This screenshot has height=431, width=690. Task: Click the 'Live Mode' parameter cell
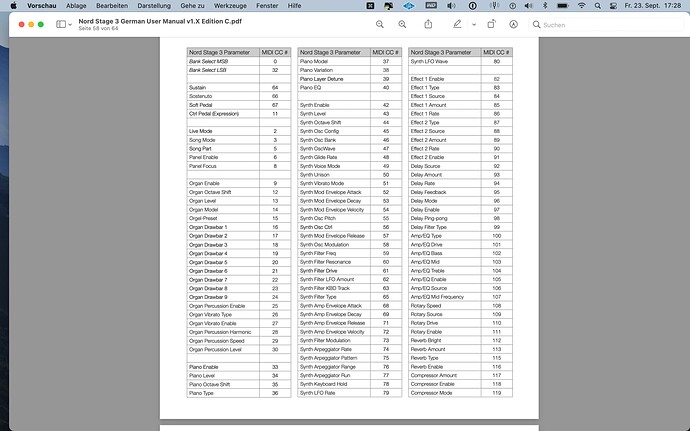223,131
